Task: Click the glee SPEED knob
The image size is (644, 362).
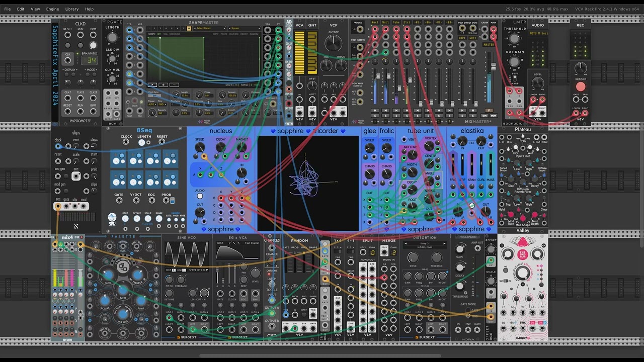Action: (370, 148)
